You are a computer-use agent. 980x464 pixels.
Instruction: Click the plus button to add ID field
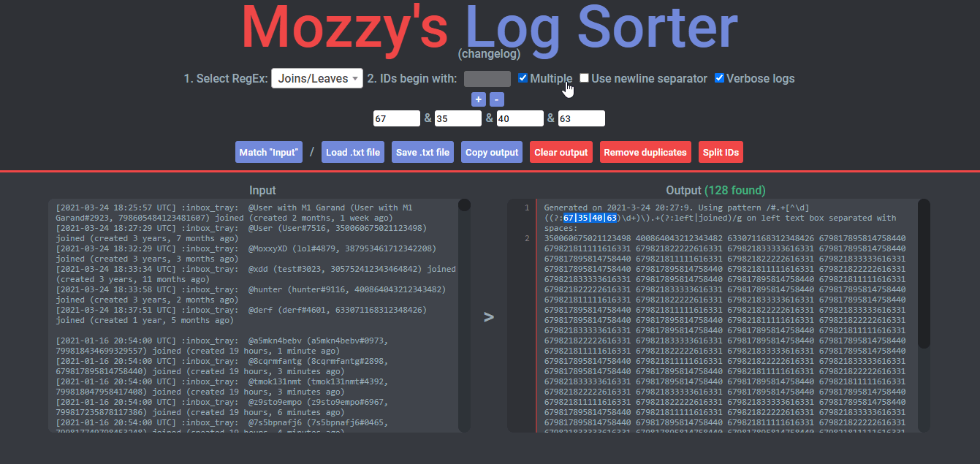pos(479,99)
